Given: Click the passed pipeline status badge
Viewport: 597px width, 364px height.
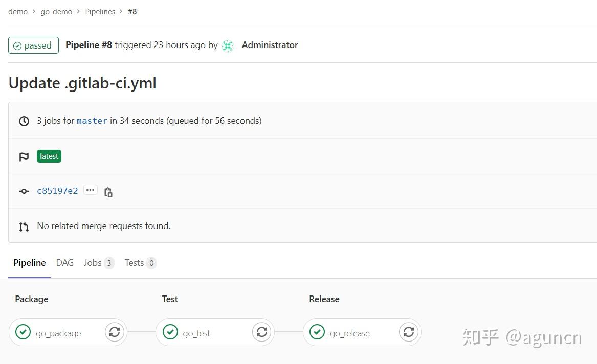Looking at the screenshot, I should (33, 45).
